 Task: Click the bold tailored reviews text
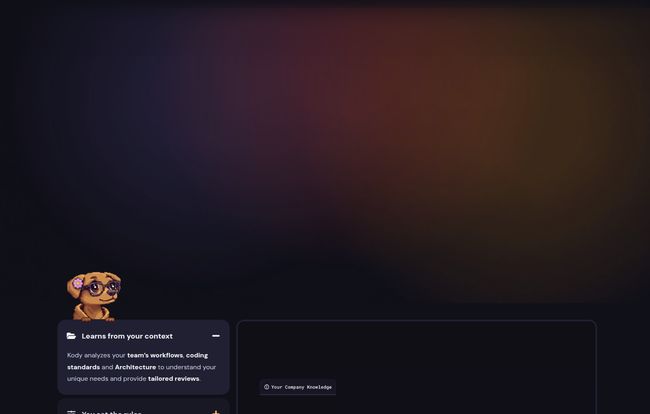coord(173,379)
